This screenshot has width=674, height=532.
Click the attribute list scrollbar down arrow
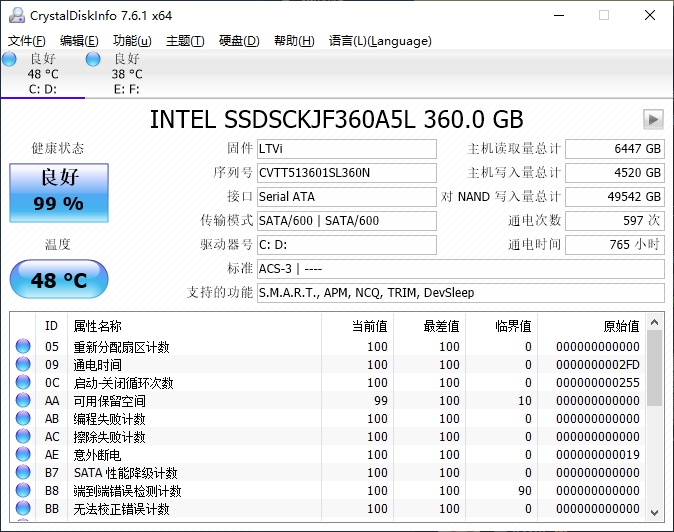pyautogui.click(x=655, y=509)
